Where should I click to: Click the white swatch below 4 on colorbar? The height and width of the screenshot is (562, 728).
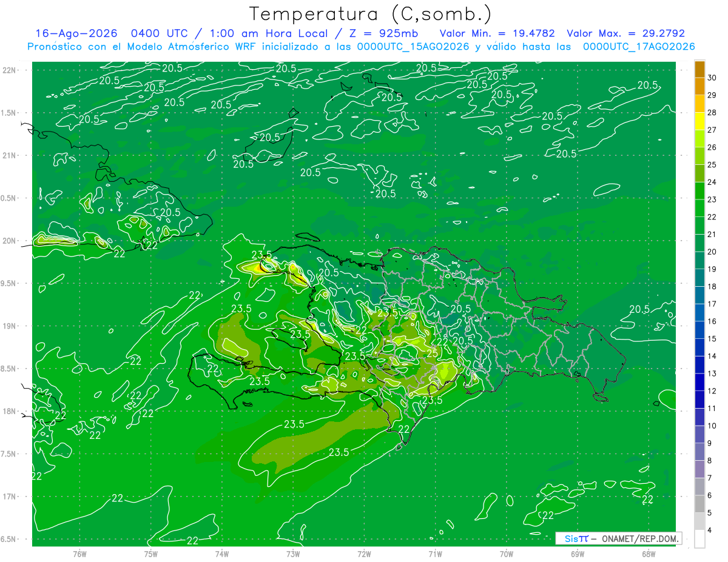(x=700, y=539)
